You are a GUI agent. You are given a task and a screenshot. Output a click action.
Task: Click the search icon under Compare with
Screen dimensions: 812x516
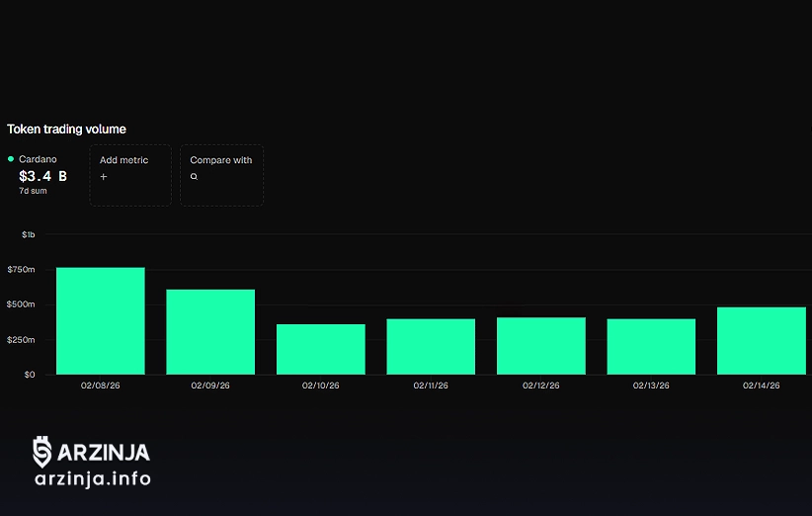195,177
